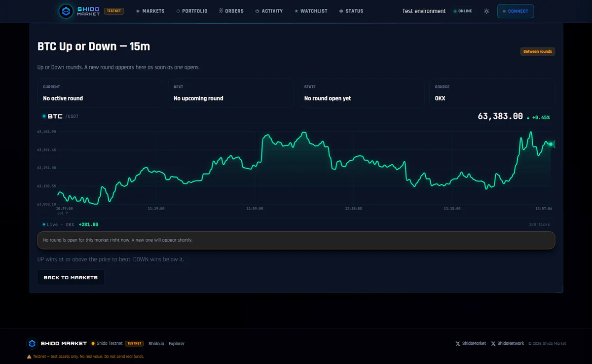
Task: Click the Live · OKX indicator
Action: coord(58,224)
